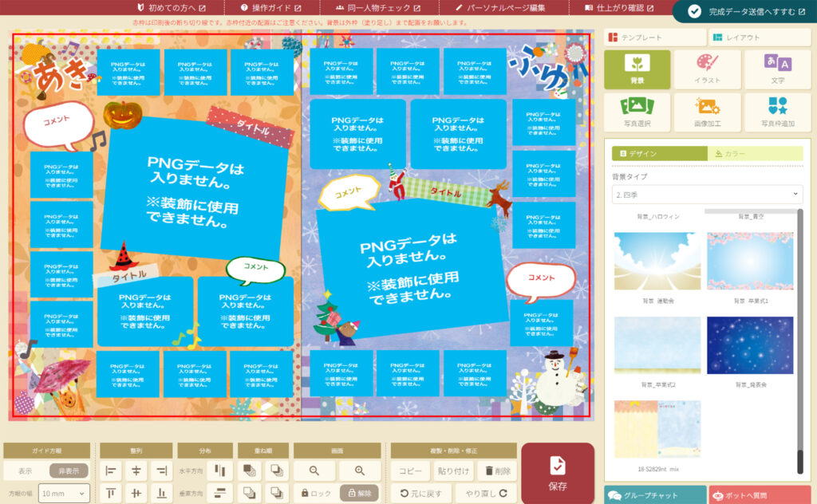Click the zoom out magnifier icon
The height and width of the screenshot is (504, 817).
314,471
